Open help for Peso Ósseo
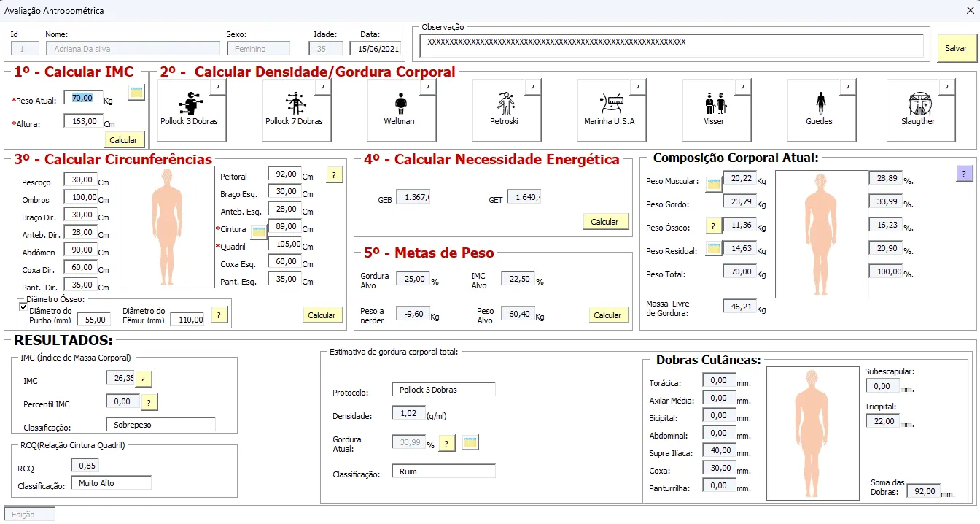 point(714,226)
